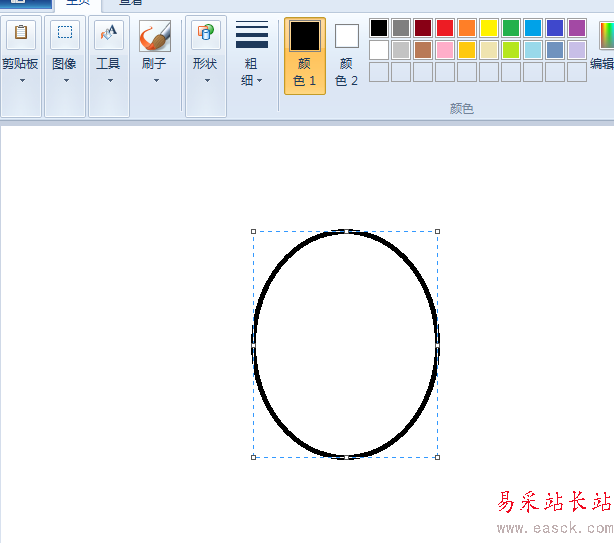Pick the indigo color swatch
Screen dimensions: 614x543
(555, 28)
